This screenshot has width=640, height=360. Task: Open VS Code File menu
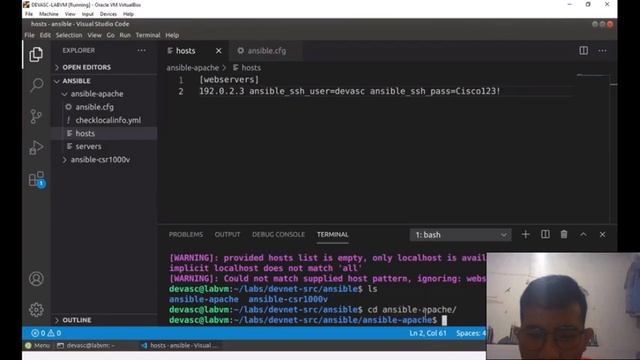click(29, 35)
